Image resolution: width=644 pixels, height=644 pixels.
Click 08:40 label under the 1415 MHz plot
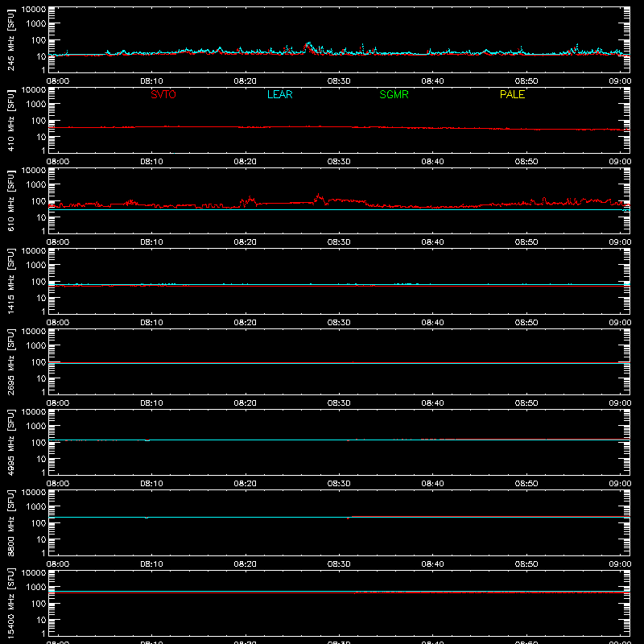tap(432, 323)
